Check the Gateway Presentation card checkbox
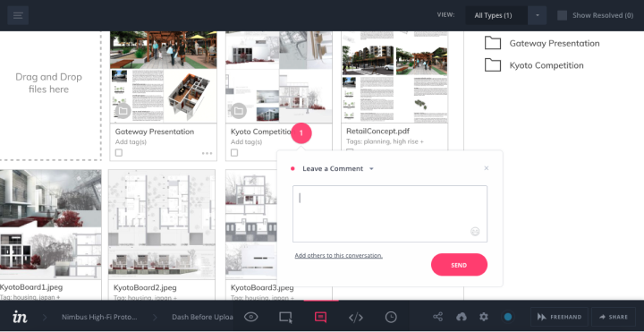The height and width of the screenshot is (332, 644). (119, 153)
